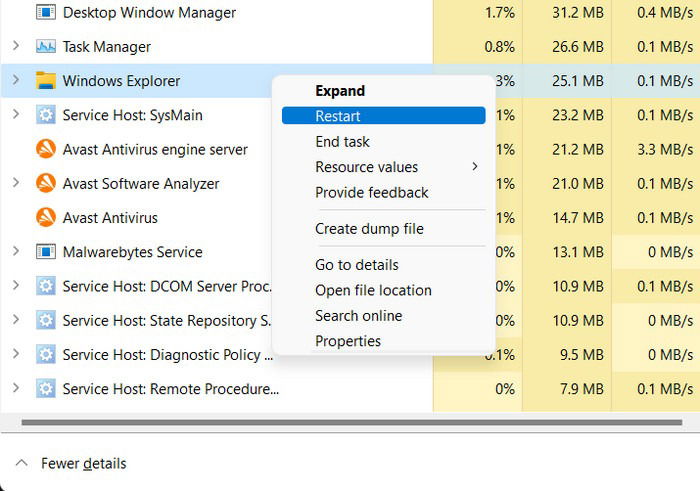Select Create dump file option
The image size is (700, 491).
(369, 229)
